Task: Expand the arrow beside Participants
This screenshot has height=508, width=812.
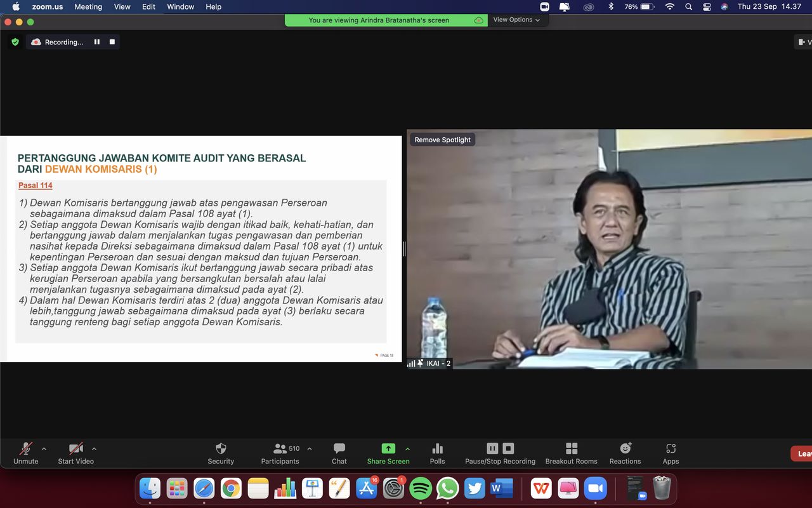Action: (x=310, y=448)
